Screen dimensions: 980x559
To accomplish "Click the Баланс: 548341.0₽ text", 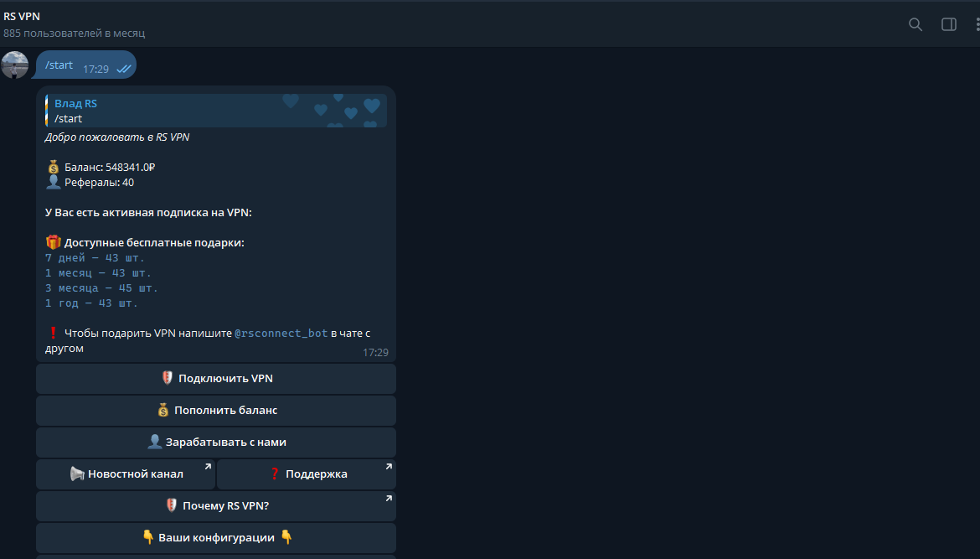I will click(110, 167).
